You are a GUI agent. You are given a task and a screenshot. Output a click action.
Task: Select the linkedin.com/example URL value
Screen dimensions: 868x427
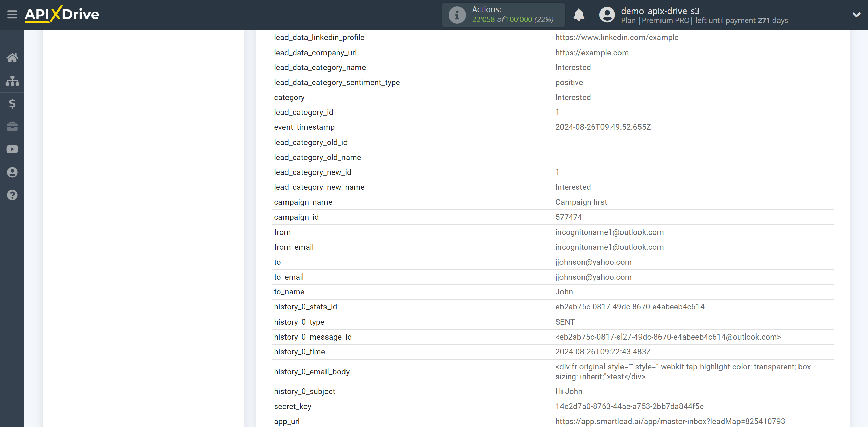(x=617, y=37)
